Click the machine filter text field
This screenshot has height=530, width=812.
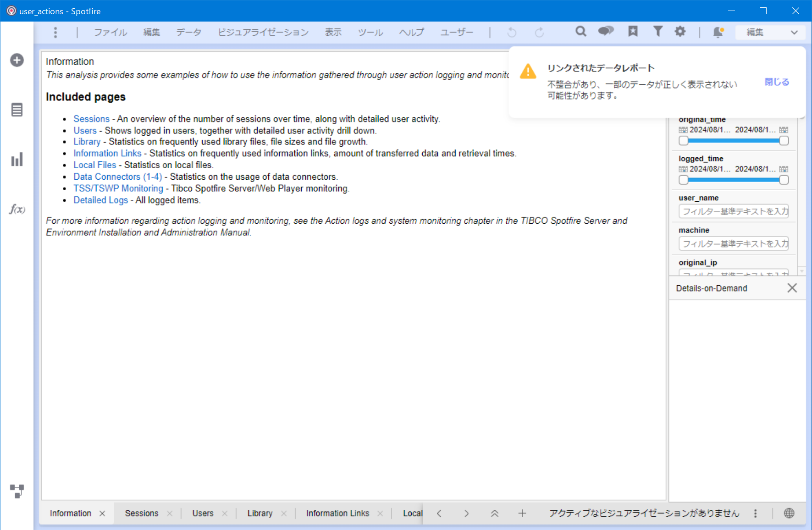734,243
